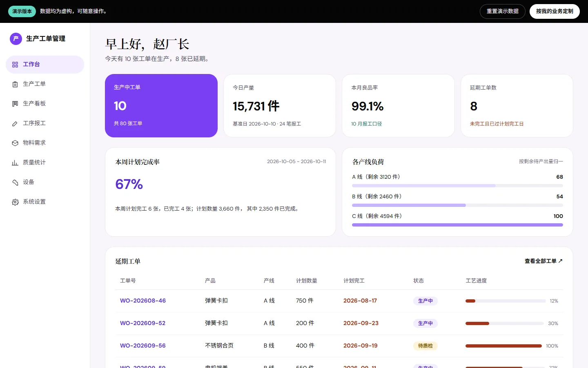Click the 100% 工艺进度 bar
588x368 pixels.
(x=503, y=346)
